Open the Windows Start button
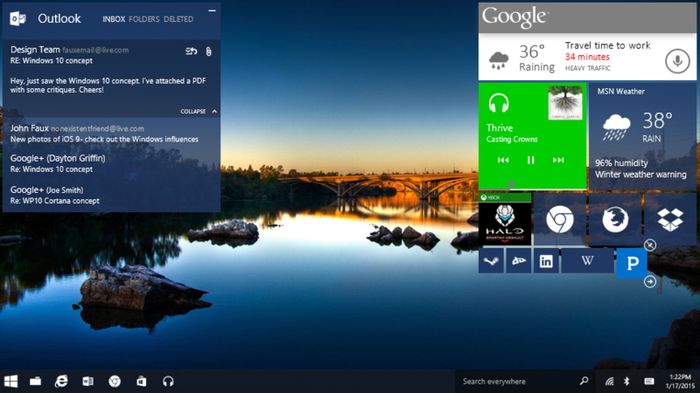Viewport: 700px width, 393px height. tap(11, 381)
